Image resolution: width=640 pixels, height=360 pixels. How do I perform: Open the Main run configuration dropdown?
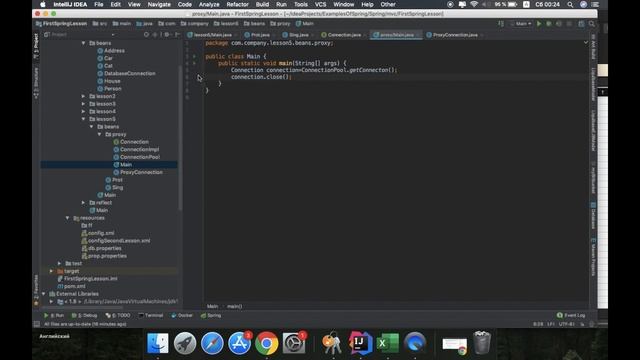click(521, 24)
